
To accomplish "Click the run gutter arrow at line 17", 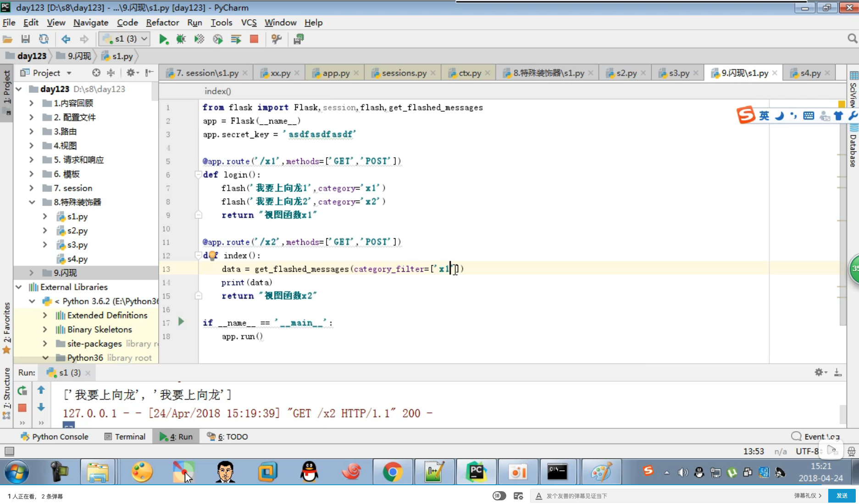I will pyautogui.click(x=181, y=322).
